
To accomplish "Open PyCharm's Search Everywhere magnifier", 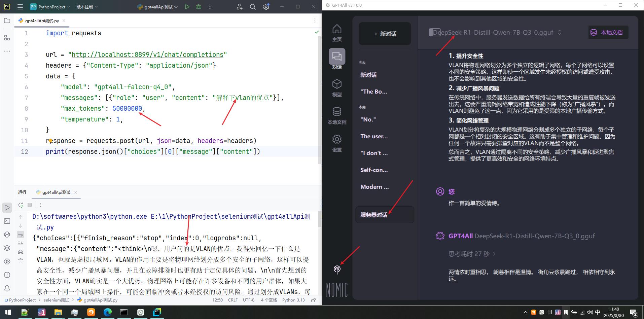I will [253, 7].
